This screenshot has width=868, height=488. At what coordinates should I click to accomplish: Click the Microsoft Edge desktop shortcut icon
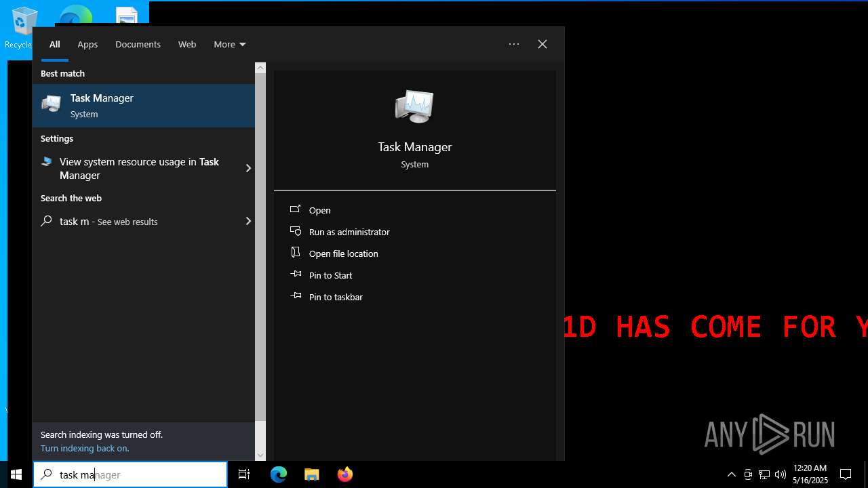(x=76, y=15)
